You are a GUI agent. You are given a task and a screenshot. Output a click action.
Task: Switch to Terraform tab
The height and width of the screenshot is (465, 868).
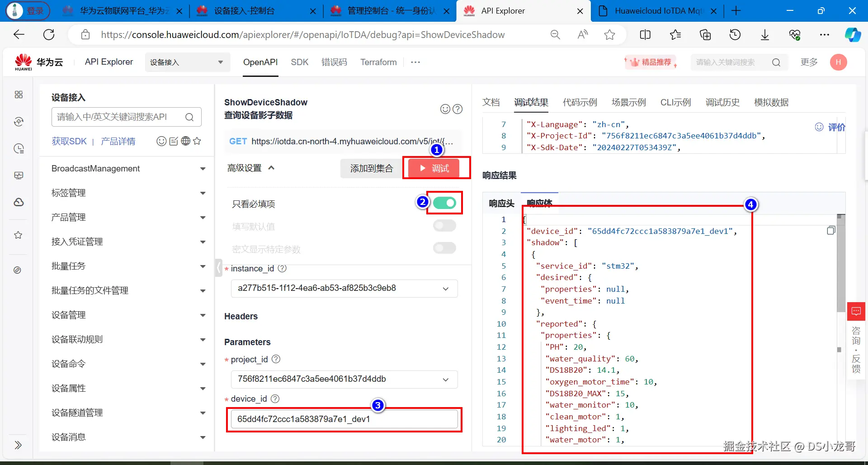coord(378,62)
